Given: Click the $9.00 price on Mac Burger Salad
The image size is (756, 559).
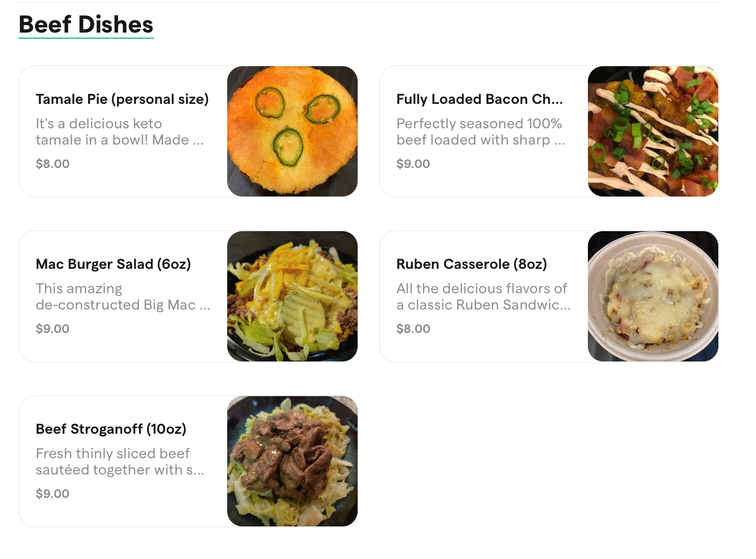Looking at the screenshot, I should [x=52, y=329].
